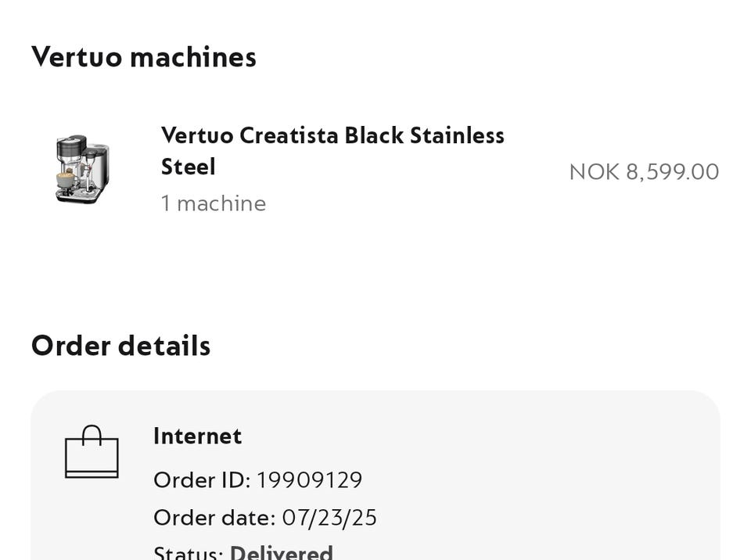The image size is (751, 560).
Task: Select the 8,599.00 price amount
Action: pos(672,172)
